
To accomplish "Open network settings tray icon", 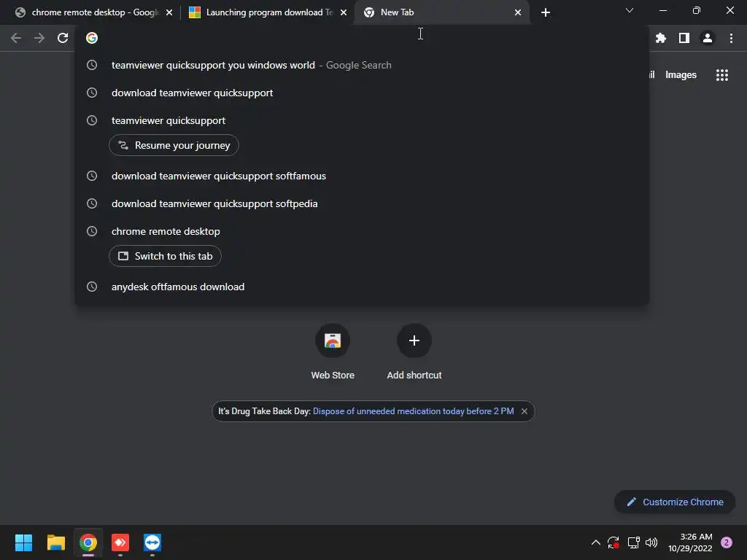I will click(633, 542).
